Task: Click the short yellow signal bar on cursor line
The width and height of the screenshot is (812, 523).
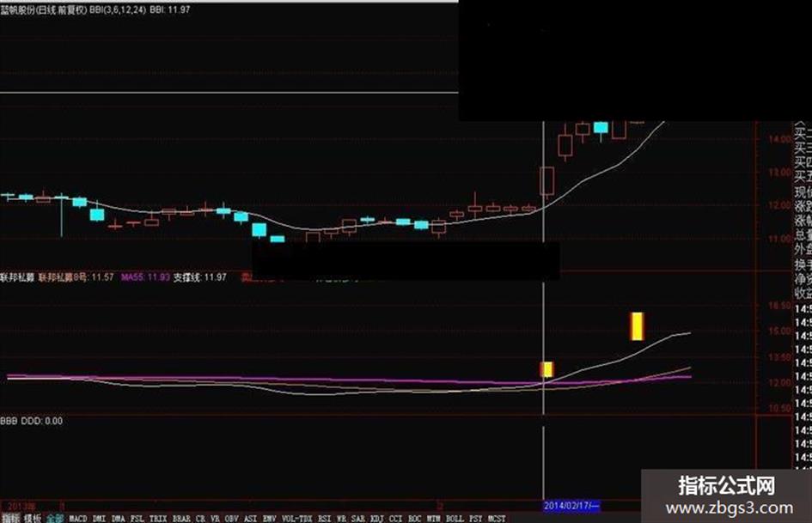Action: [546, 369]
